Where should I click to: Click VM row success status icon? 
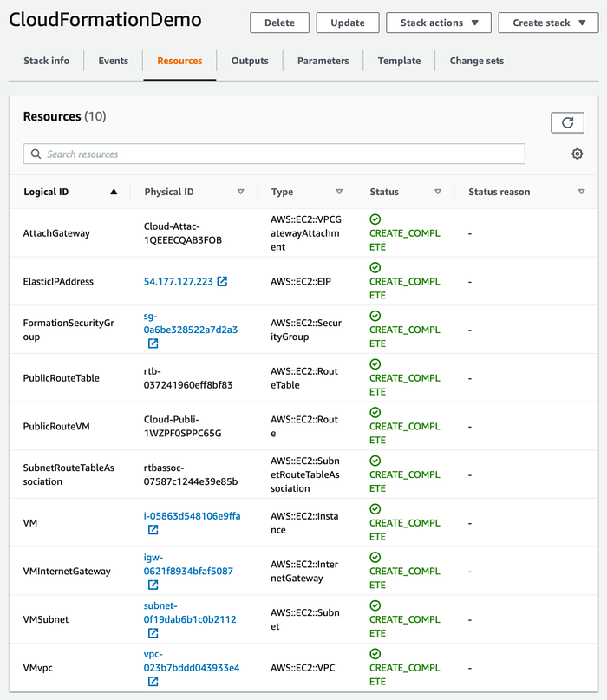(x=375, y=509)
